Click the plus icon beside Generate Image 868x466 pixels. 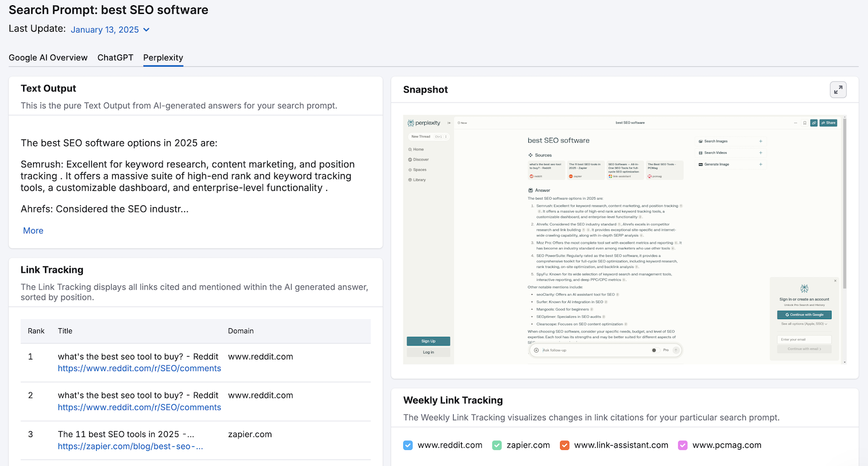click(760, 164)
